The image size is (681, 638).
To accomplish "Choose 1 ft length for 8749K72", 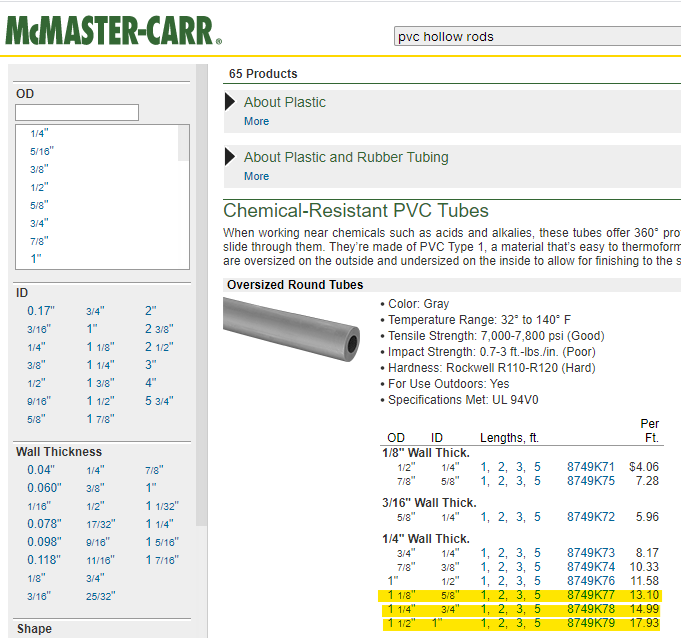I will pyautogui.click(x=483, y=517).
